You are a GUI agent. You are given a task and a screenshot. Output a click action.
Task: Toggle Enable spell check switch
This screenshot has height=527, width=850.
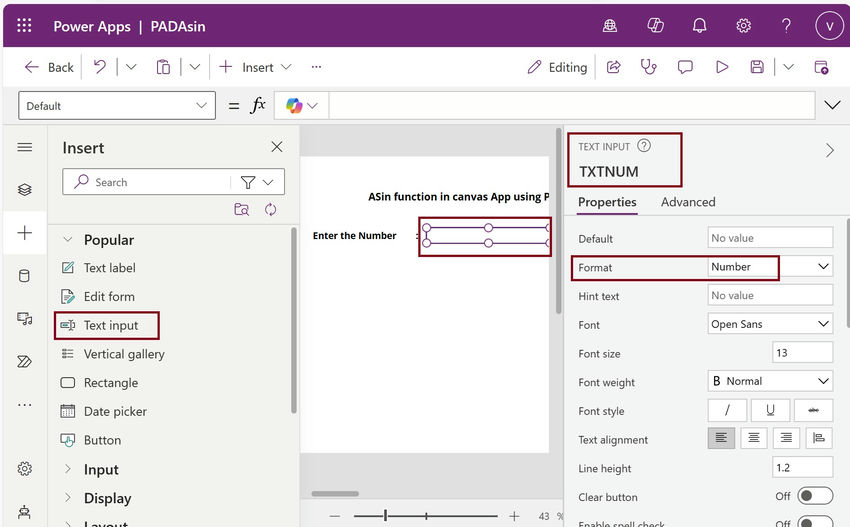tap(815, 522)
